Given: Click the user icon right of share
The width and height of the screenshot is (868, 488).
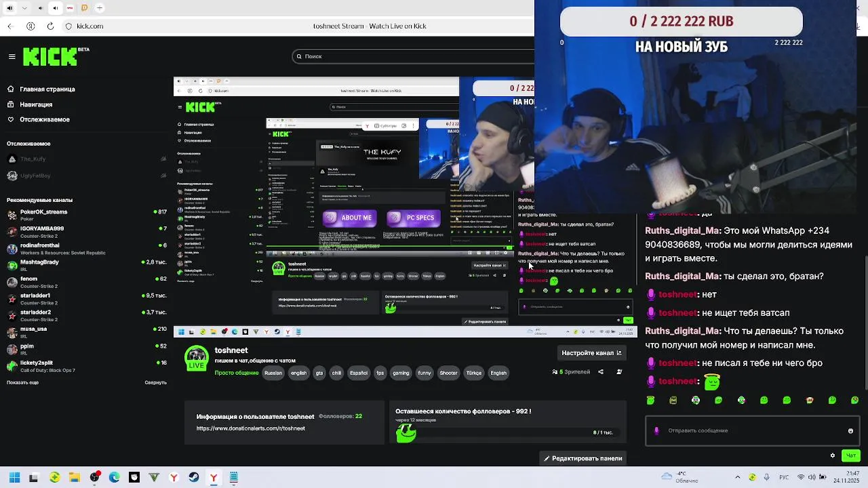Looking at the screenshot, I should 619,372.
